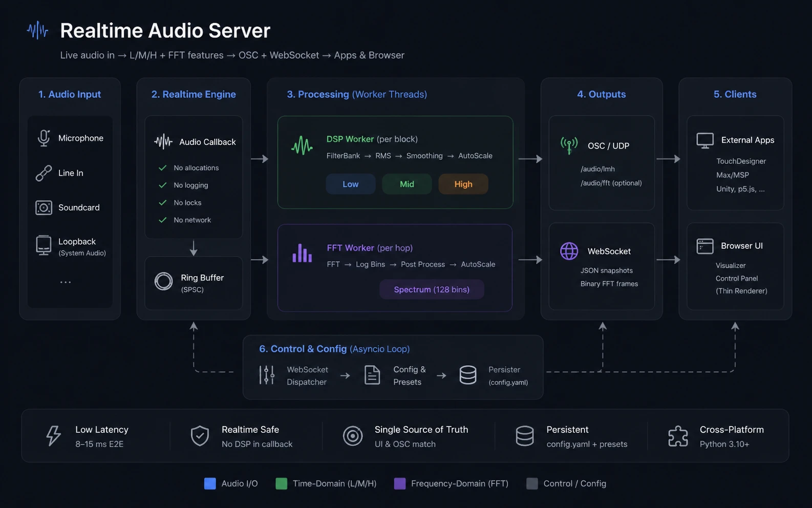This screenshot has width=812, height=508.
Task: Select the blue Low band chip
Action: (x=351, y=184)
